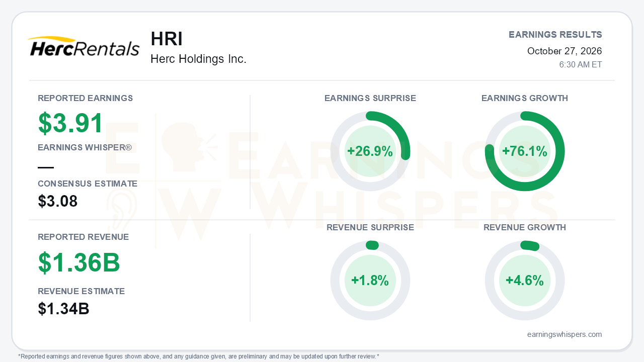Click the +76.1% earnings growth gauge
The width and height of the screenshot is (644, 362).
[x=525, y=151]
